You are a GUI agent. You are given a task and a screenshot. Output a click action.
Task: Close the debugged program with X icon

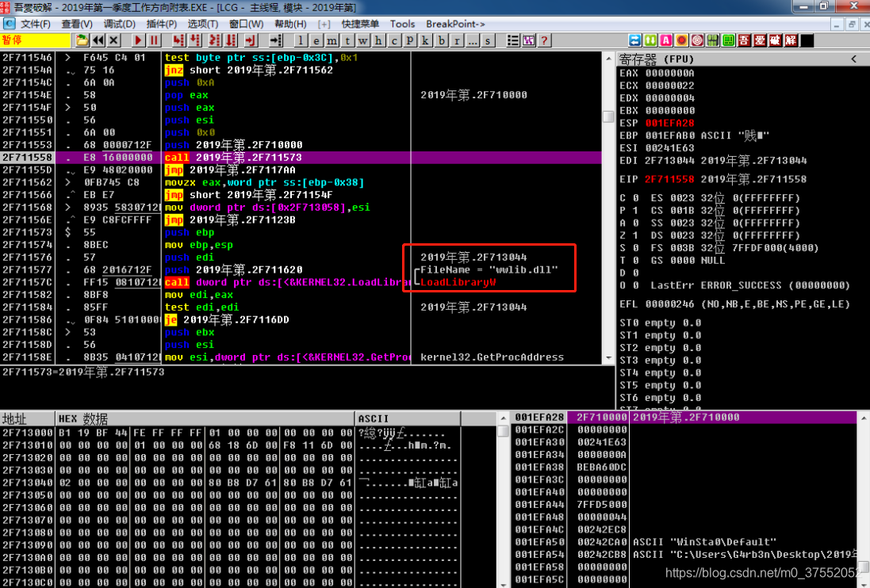coord(114,40)
